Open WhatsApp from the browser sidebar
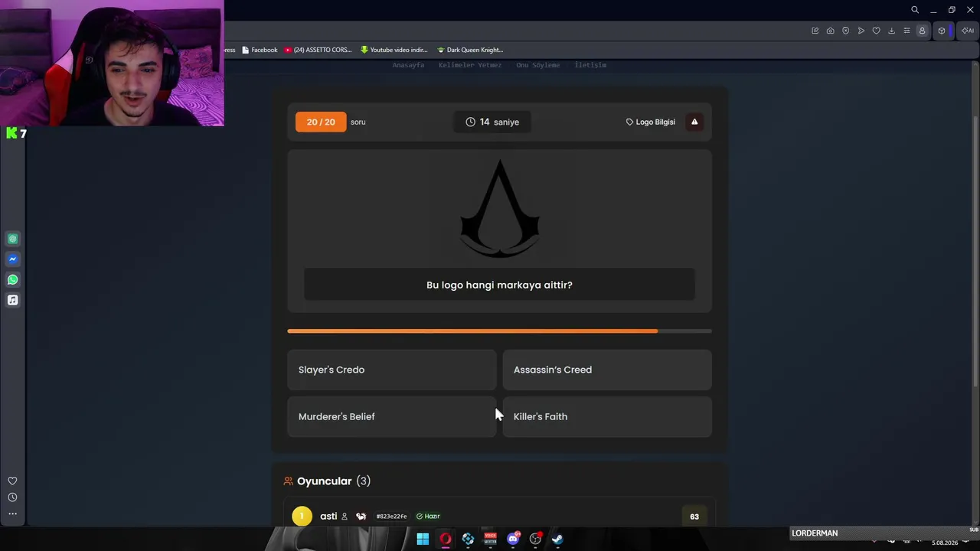The image size is (980, 551). click(x=12, y=279)
